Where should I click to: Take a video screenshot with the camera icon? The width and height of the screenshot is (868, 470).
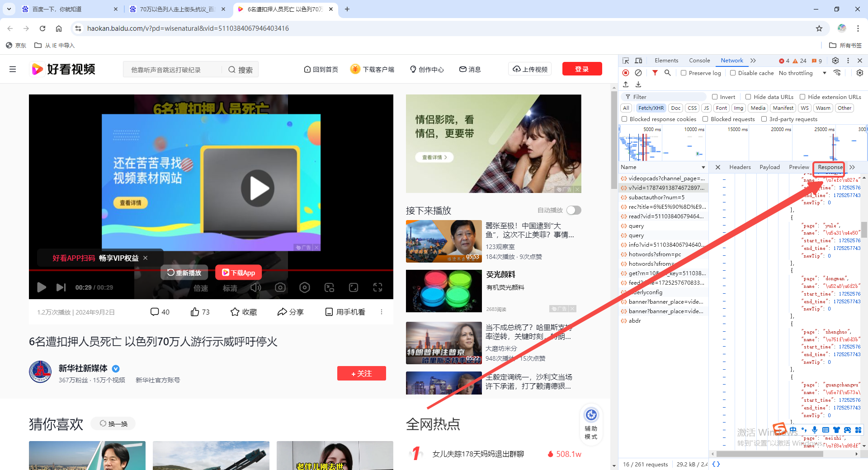[x=280, y=287]
